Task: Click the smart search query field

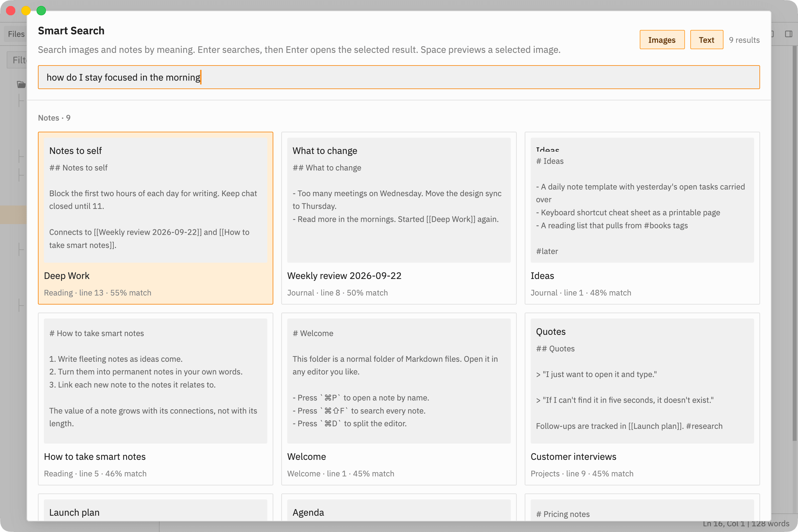Action: (399, 77)
